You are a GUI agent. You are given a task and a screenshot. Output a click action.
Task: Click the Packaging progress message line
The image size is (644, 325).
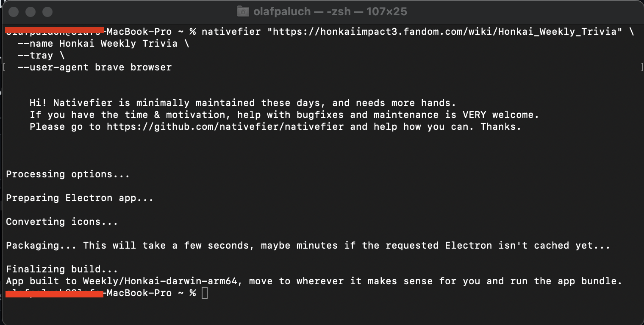point(308,245)
